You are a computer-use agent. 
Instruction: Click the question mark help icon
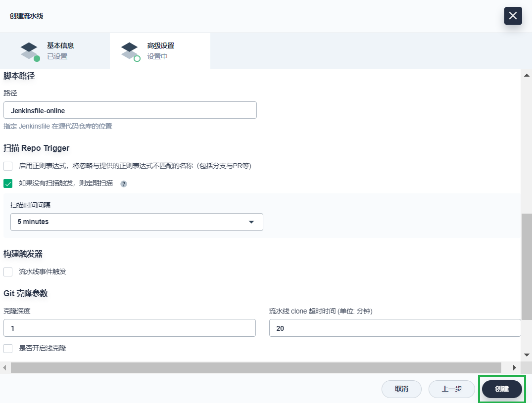124,184
